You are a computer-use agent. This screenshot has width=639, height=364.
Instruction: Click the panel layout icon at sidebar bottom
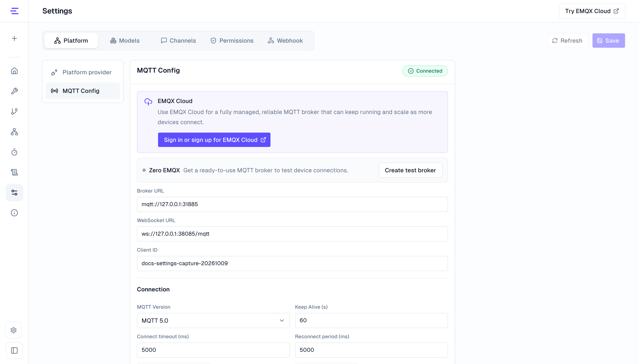14,350
